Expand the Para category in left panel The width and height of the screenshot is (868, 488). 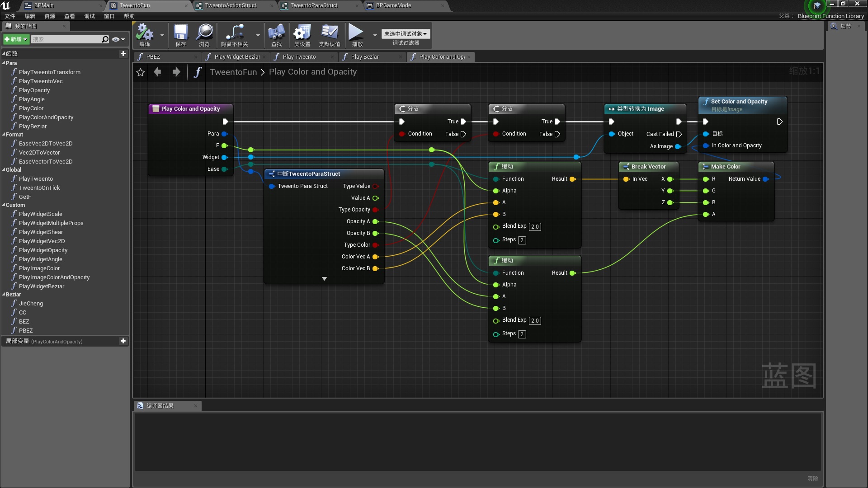coord(5,63)
